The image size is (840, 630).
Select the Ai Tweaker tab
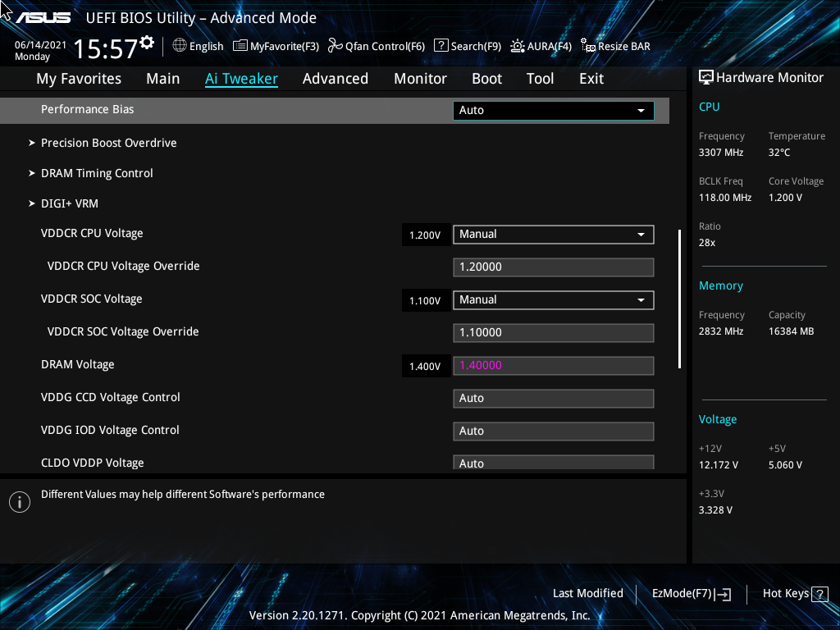tap(242, 79)
